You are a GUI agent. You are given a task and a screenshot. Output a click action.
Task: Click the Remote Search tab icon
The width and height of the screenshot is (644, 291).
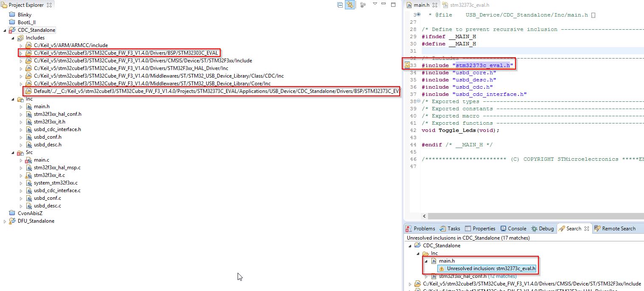tap(597, 229)
